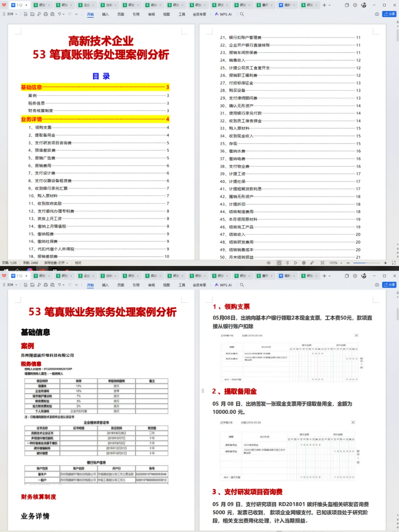The width and height of the screenshot is (399, 532).
Task: Open the 文件 menu dropdown
Action: click(11, 14)
